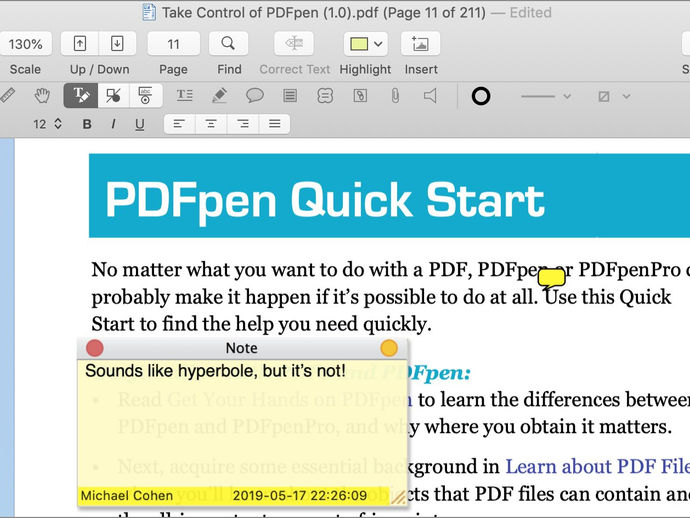Click the page Down arrow button
The image size is (690, 518).
coord(117,44)
